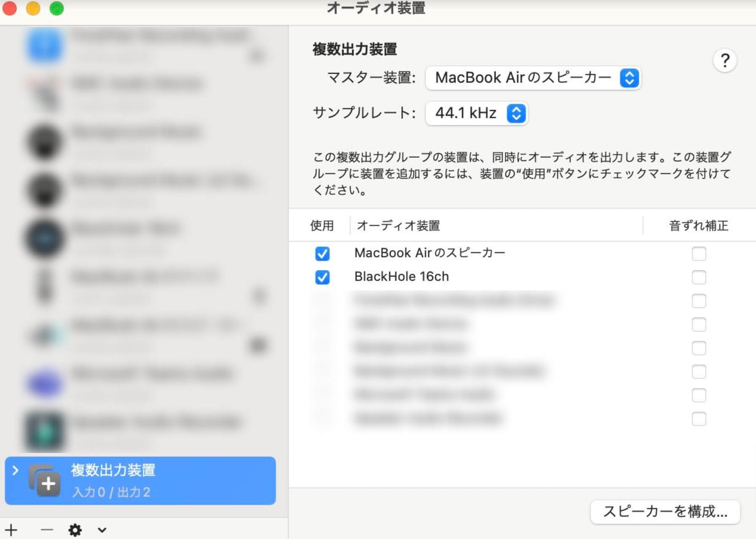Select the BlackHole 16ch row name
756x539 pixels.
402,277
